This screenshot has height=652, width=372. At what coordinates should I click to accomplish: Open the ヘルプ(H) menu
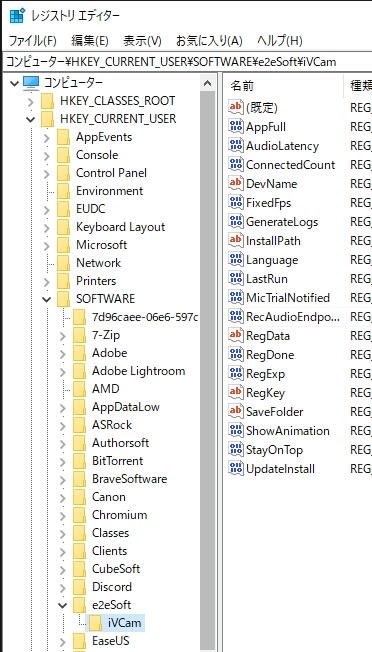pos(279,41)
